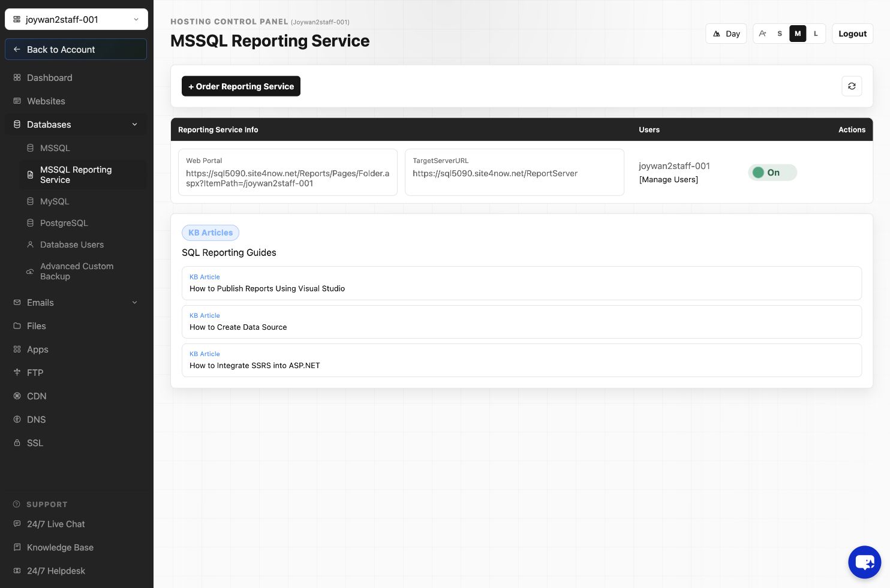Click the Logout button

click(852, 34)
